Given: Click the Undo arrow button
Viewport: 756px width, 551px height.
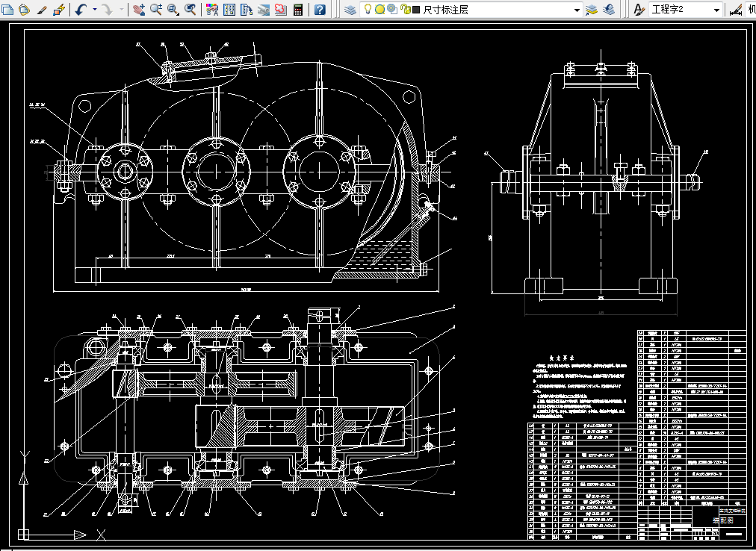Looking at the screenshot, I should tap(80, 10).
